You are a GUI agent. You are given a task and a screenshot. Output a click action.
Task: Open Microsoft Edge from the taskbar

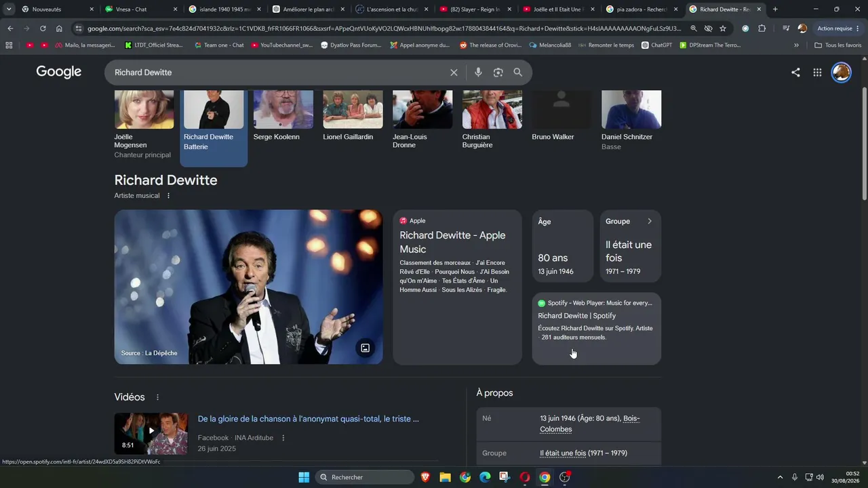[x=485, y=477]
